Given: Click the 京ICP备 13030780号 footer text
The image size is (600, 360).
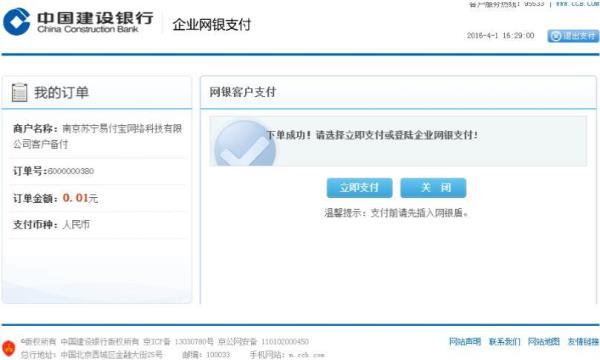Looking at the screenshot, I should pyautogui.click(x=178, y=341).
